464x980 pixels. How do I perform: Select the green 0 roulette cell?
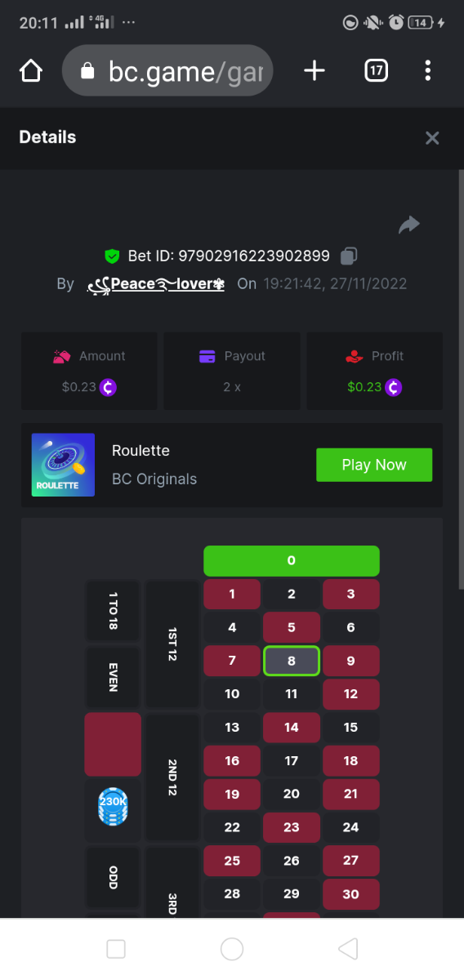(x=292, y=561)
